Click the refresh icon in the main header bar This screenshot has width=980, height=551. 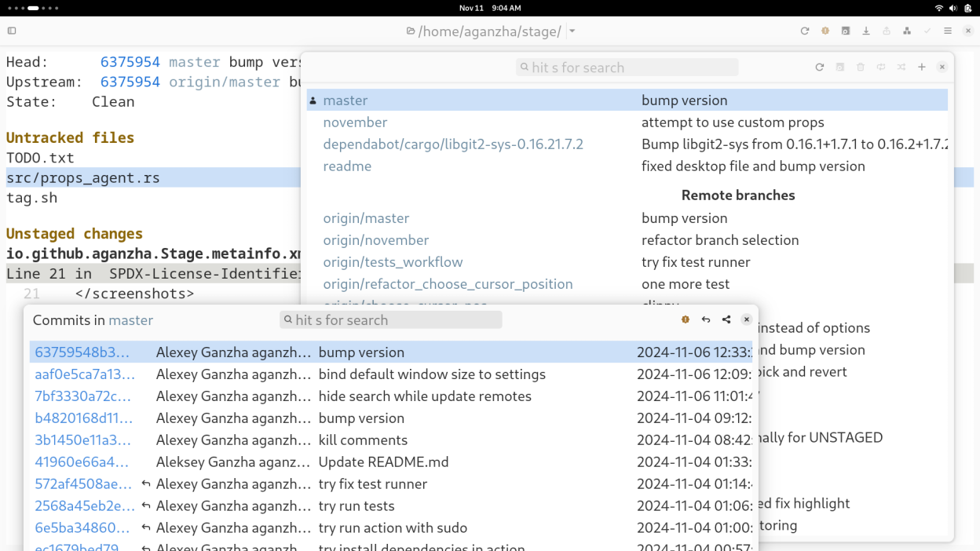coord(805,31)
